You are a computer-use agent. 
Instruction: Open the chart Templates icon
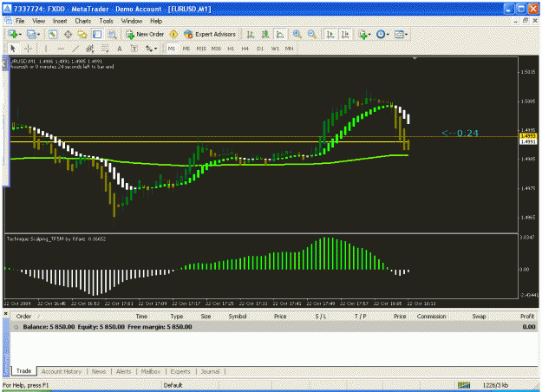[x=399, y=34]
